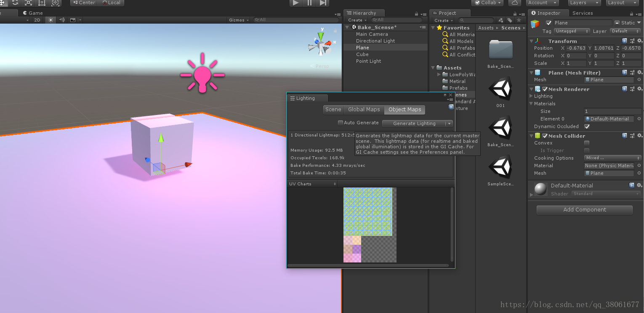
Task: Click the scene effects image icon
Action: coord(73,20)
